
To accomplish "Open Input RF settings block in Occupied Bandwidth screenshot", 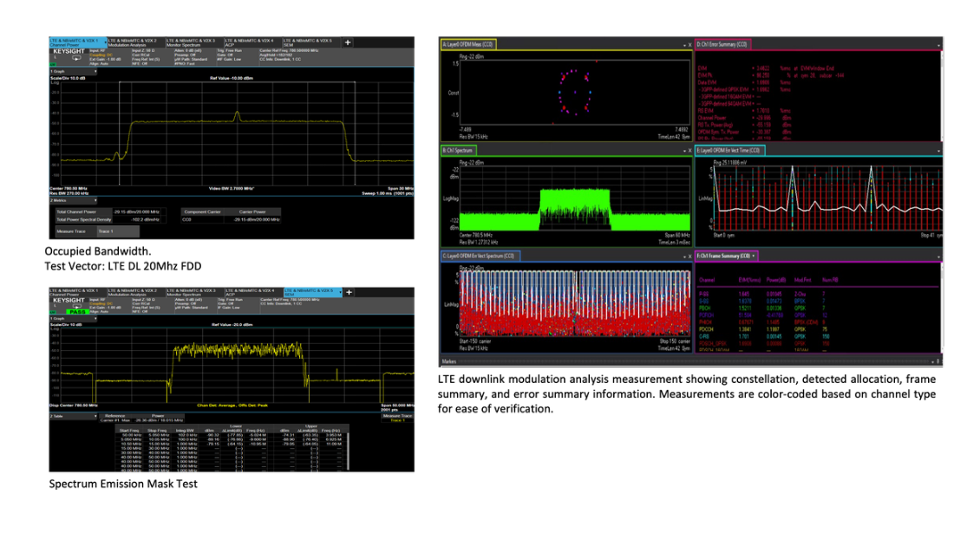I will 108,57.
